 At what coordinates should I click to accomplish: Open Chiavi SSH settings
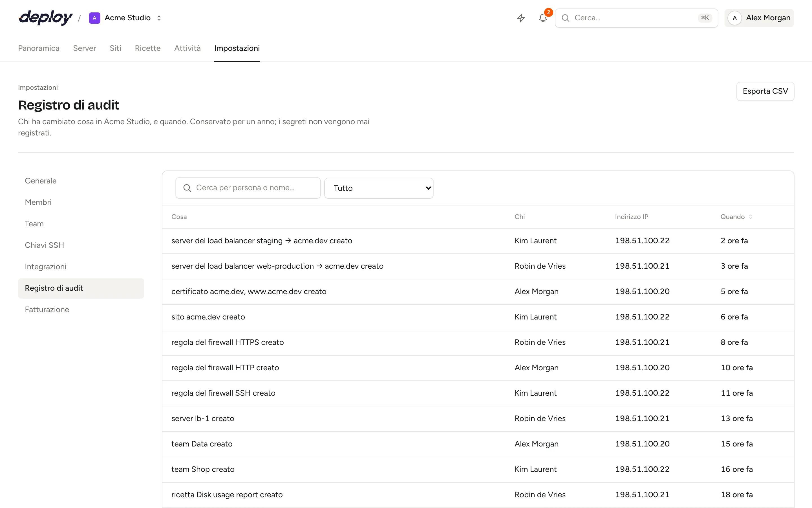coord(81,245)
